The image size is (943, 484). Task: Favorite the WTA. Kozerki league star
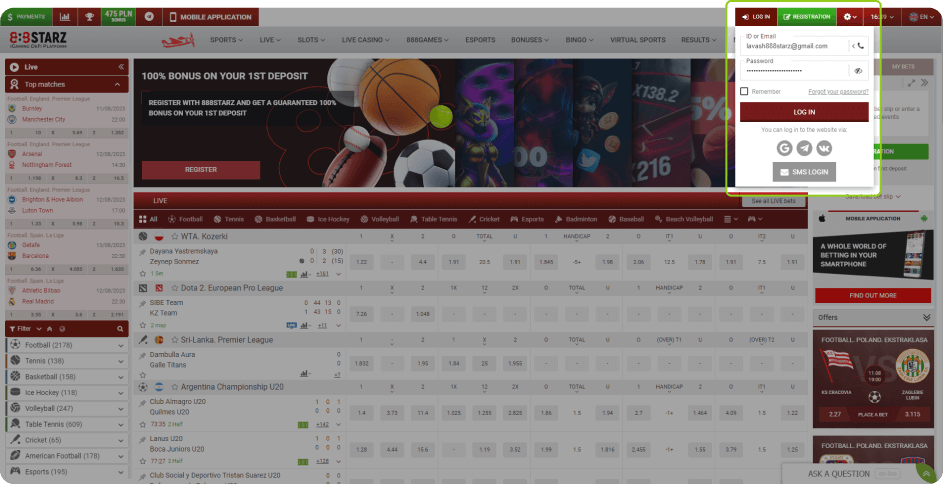click(175, 236)
